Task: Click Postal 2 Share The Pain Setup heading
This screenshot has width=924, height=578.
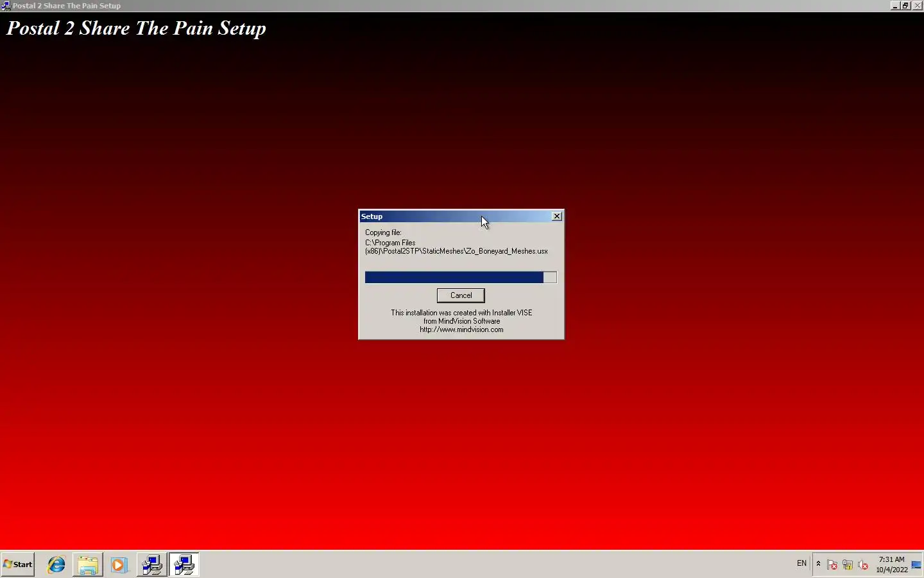Action: click(136, 29)
